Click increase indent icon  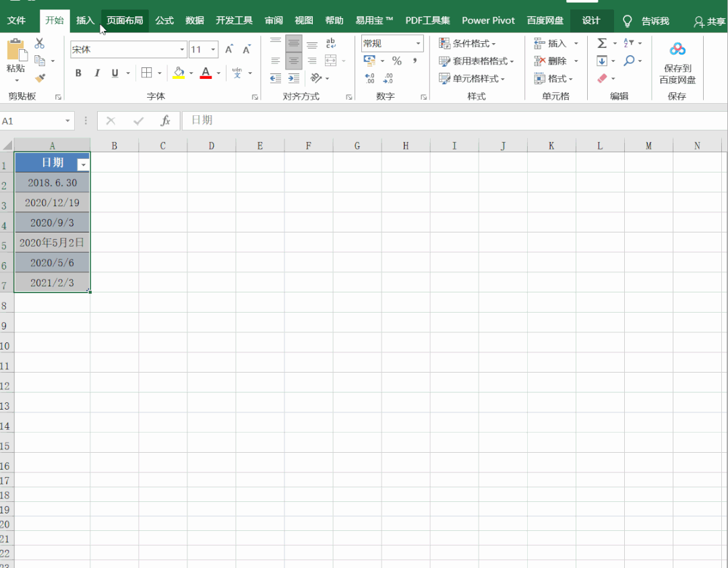tap(293, 78)
